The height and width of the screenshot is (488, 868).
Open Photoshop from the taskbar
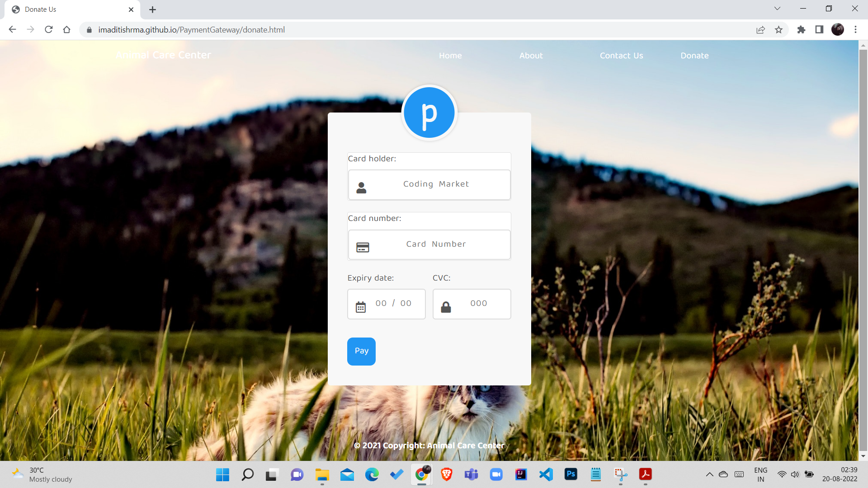(x=571, y=474)
